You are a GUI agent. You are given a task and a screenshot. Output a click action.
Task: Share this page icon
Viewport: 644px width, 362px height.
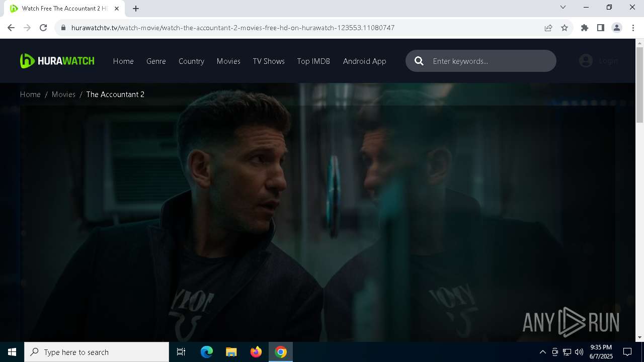tap(548, 28)
